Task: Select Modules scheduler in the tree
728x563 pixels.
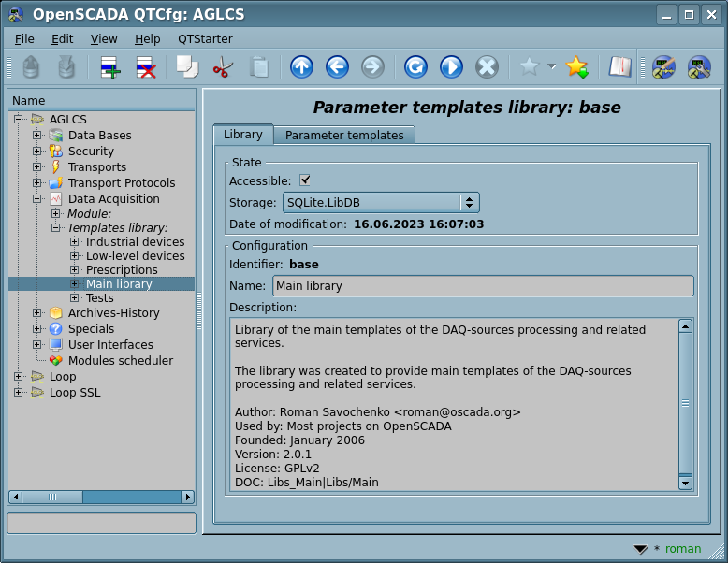Action: click(x=120, y=361)
